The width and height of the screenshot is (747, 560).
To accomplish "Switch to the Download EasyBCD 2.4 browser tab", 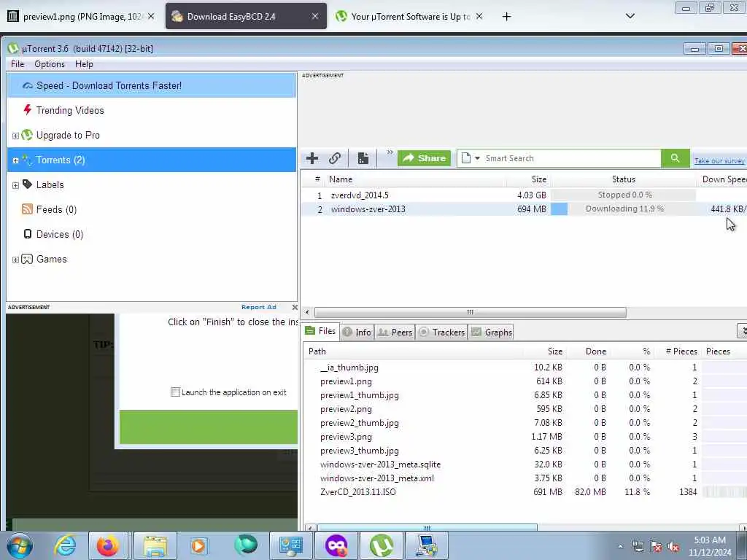I will coord(246,16).
